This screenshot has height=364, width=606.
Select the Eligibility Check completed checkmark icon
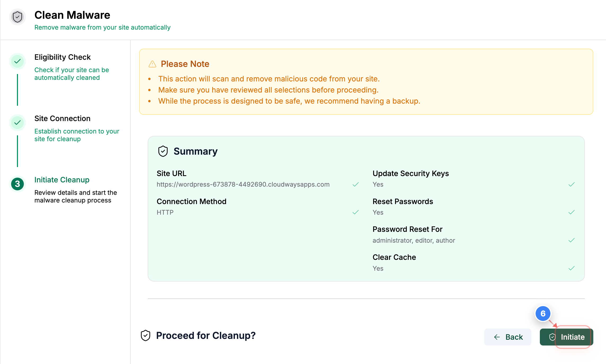coord(17,61)
